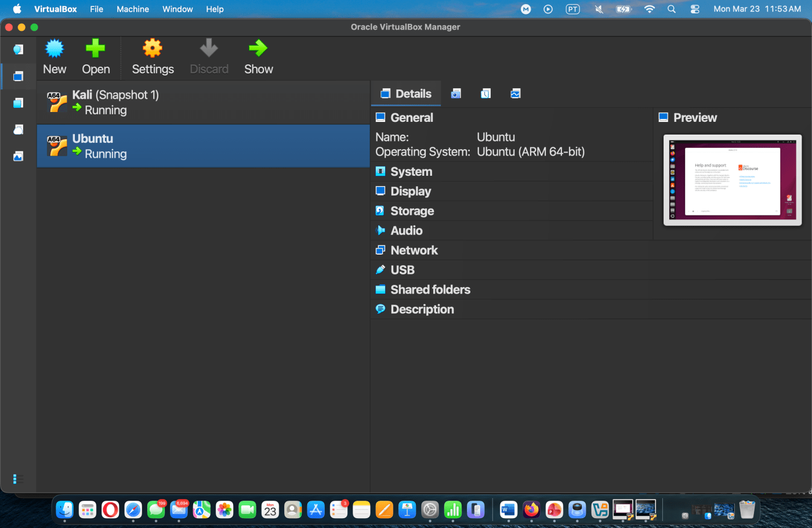Click the Network section icon
The height and width of the screenshot is (528, 812).
coord(380,250)
